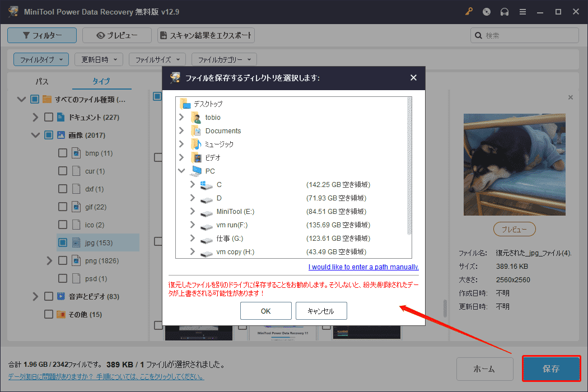Click the 仕事 (G:) drive icon
The image size is (588, 392).
206,239
